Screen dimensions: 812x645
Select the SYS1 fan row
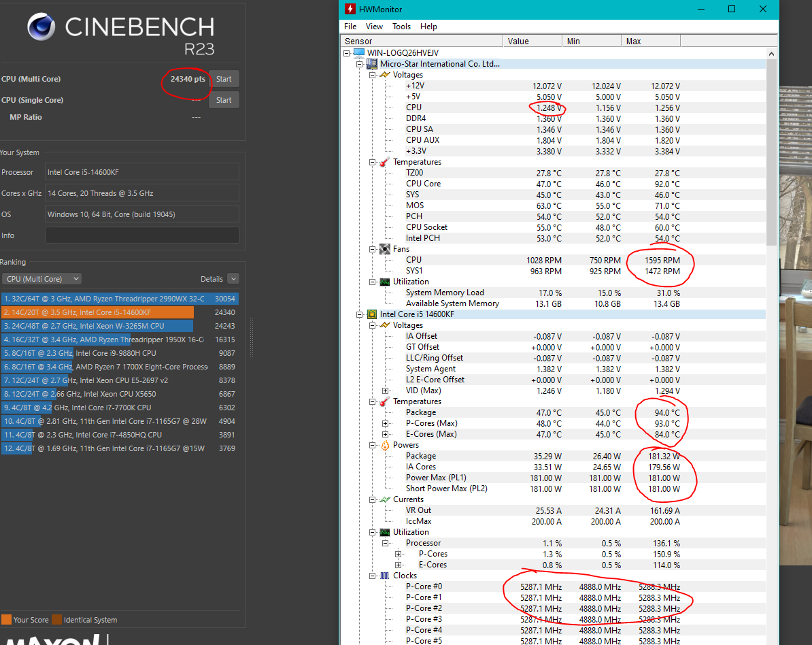pos(554,271)
